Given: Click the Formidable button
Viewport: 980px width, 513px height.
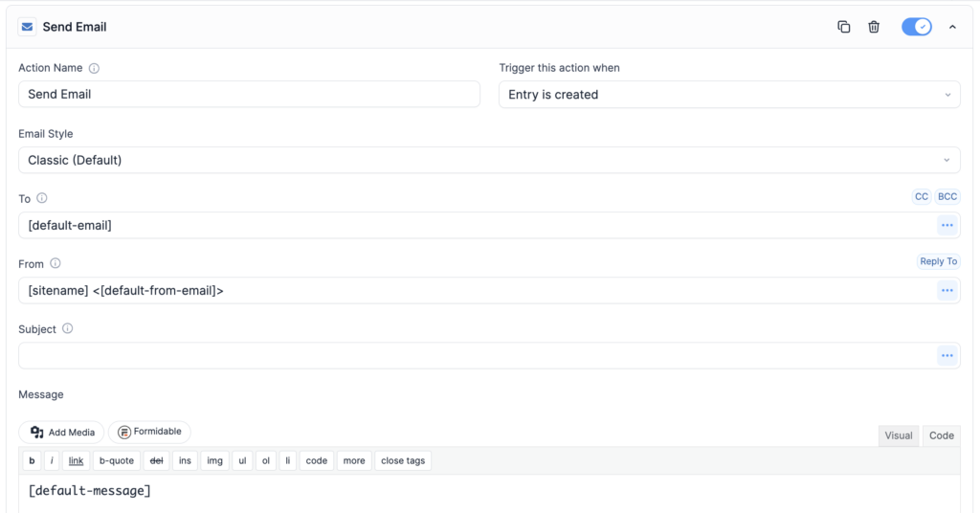Looking at the screenshot, I should 149,432.
